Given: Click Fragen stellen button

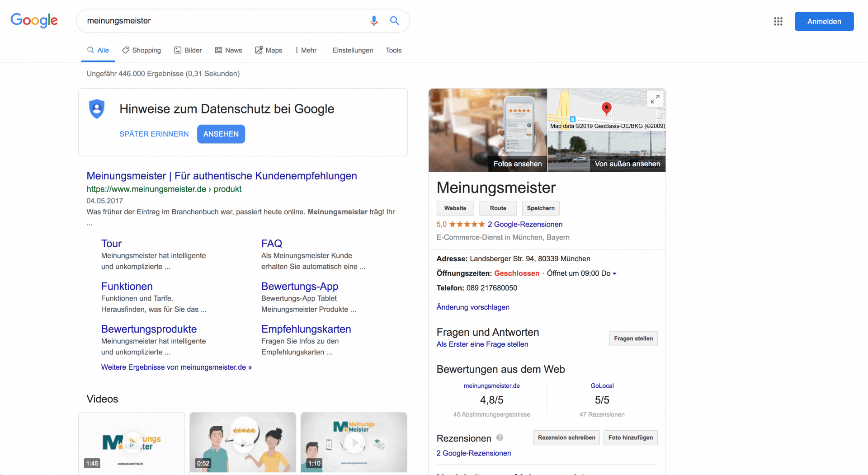Looking at the screenshot, I should [633, 339].
